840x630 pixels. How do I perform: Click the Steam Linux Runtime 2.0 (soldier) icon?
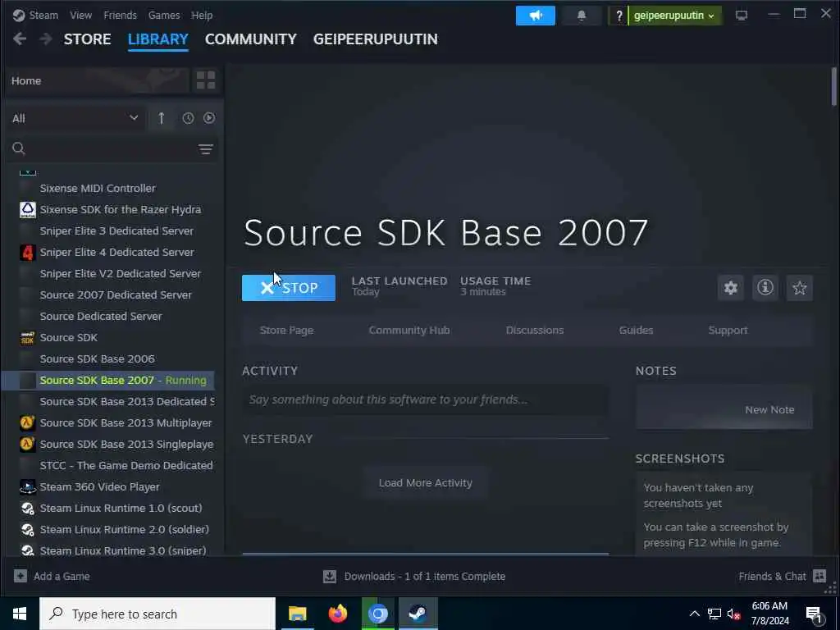coord(27,530)
